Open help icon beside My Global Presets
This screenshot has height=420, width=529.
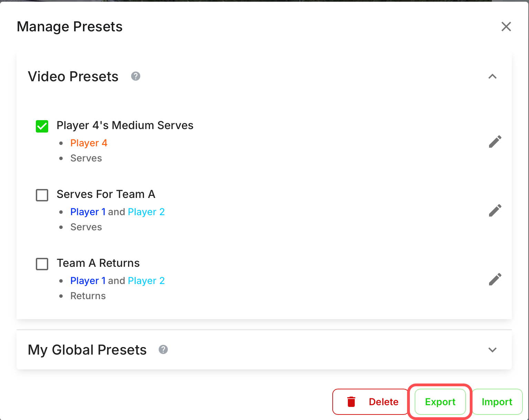(163, 349)
